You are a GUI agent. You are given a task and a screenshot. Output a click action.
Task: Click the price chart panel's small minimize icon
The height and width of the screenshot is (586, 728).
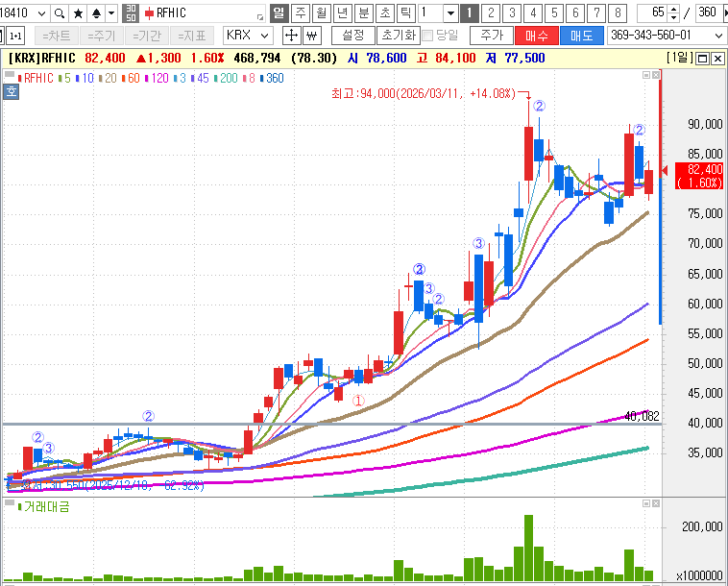tap(646, 75)
